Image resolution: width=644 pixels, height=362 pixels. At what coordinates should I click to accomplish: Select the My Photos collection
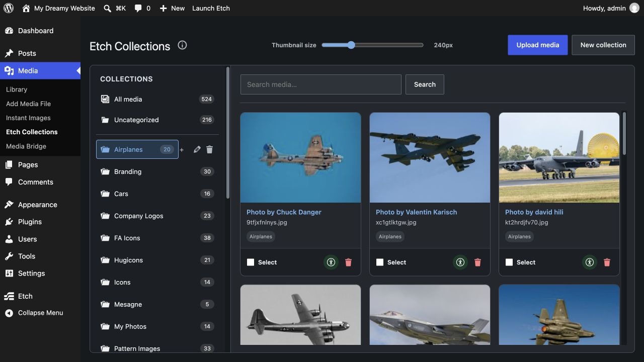(x=157, y=326)
